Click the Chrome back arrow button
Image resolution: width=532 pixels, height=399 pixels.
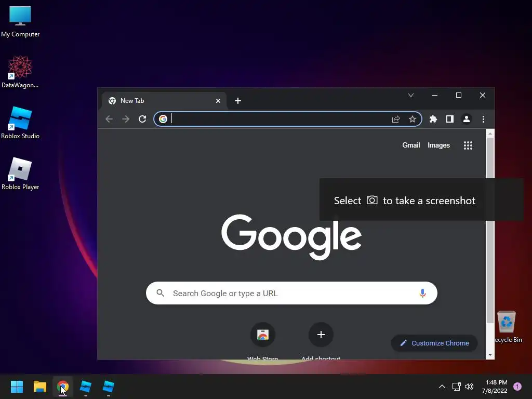point(109,119)
